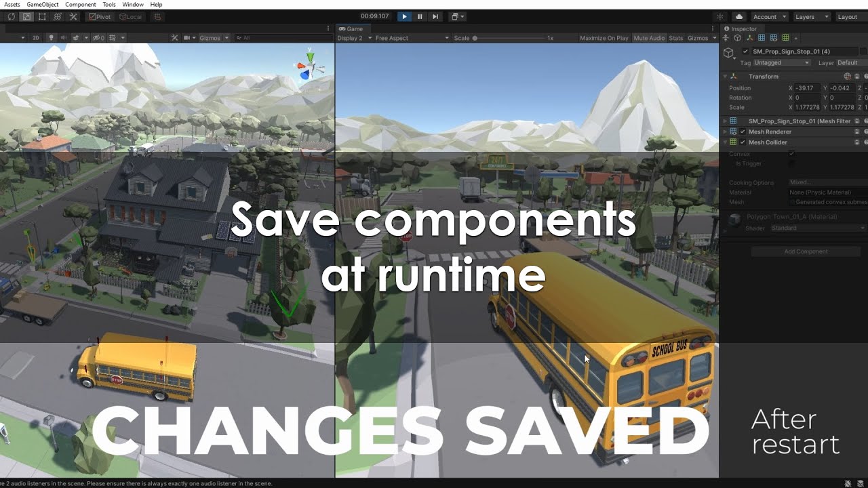868x488 pixels.
Task: Collapse the Transform component
Action: 725,77
